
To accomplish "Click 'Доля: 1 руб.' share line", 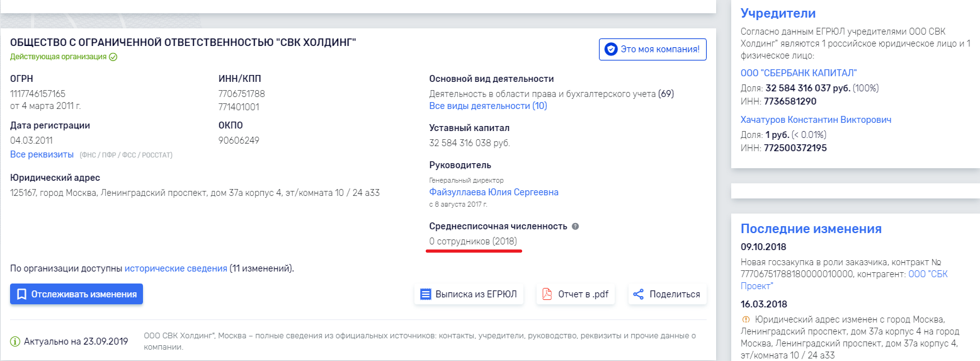I will tap(783, 135).
